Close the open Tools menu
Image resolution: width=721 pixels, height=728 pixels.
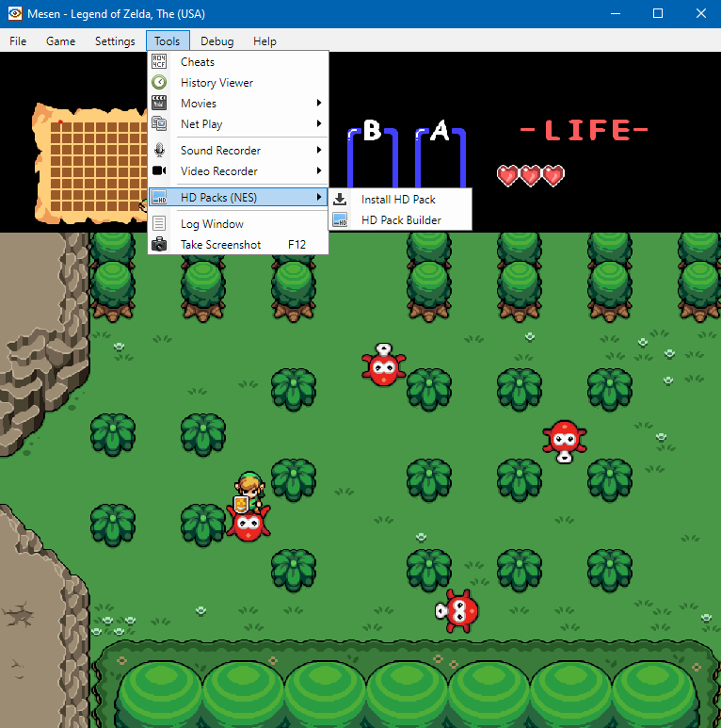[x=168, y=40]
